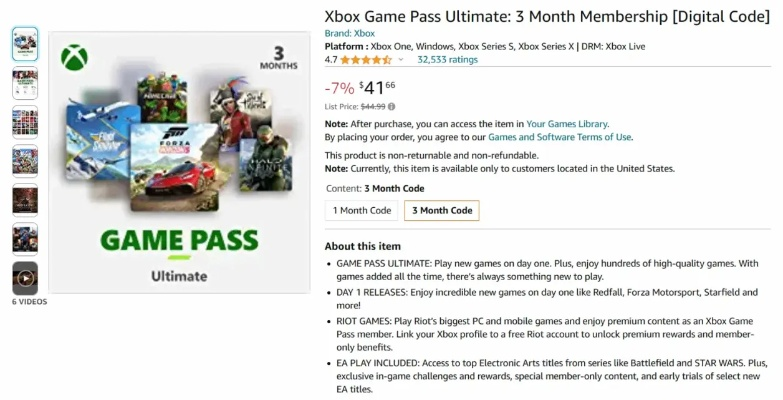
Task: Click the main Game Pass product image
Action: pos(179,162)
